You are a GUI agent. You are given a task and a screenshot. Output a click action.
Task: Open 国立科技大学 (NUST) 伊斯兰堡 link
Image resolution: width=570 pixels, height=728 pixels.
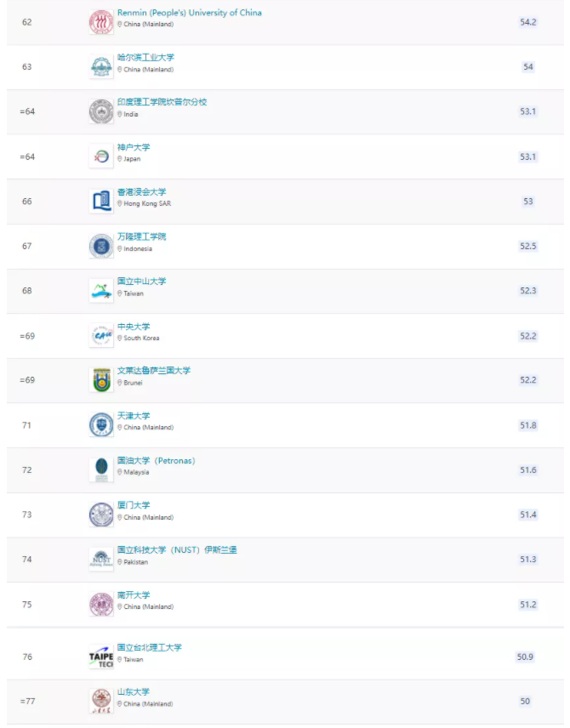(x=177, y=549)
